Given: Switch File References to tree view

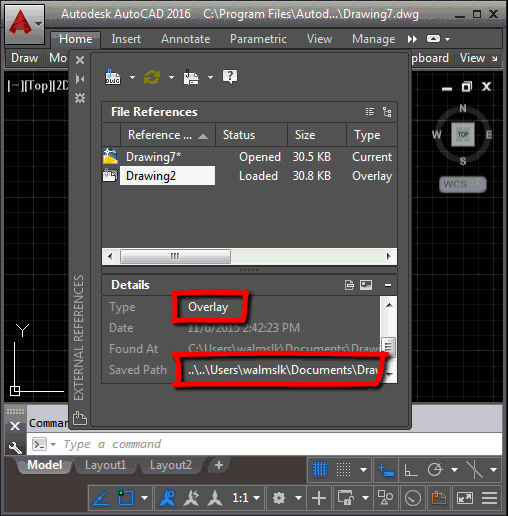Looking at the screenshot, I should (x=387, y=112).
